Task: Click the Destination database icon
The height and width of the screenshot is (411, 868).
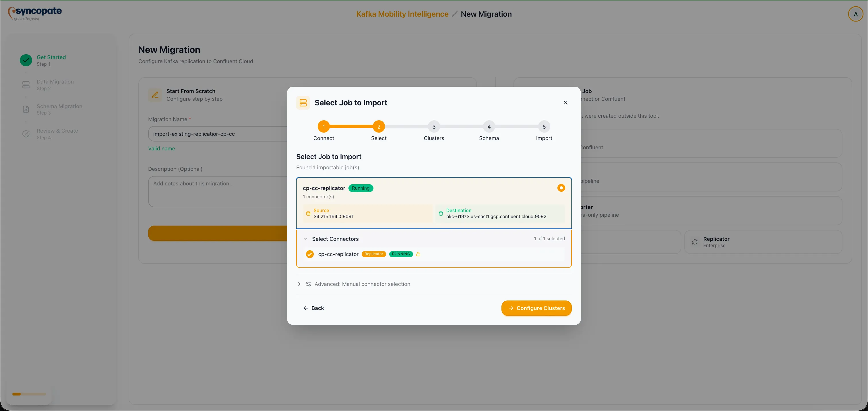Action: [x=441, y=214]
